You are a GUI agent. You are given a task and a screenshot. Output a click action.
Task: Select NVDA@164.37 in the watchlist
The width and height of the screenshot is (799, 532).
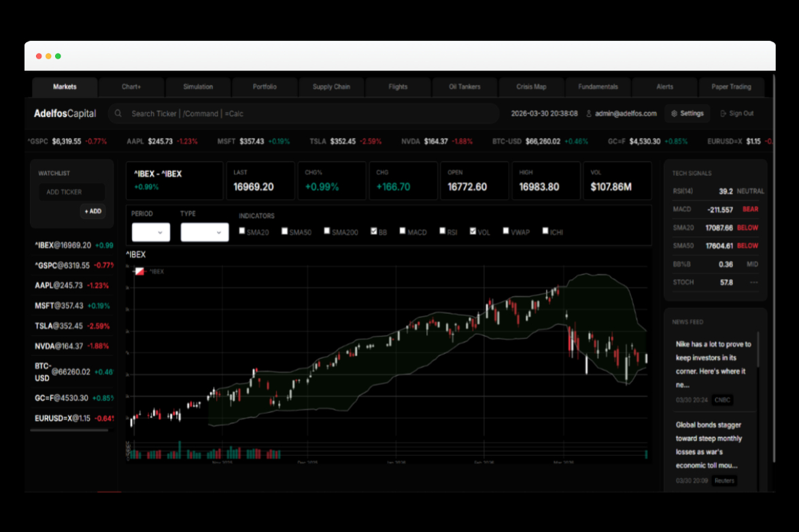[x=72, y=347]
